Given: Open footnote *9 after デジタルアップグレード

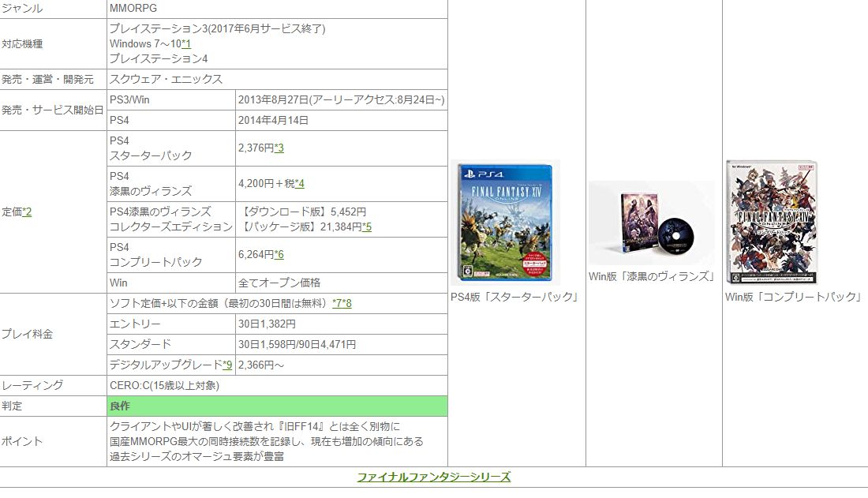Looking at the screenshot, I should (227, 365).
